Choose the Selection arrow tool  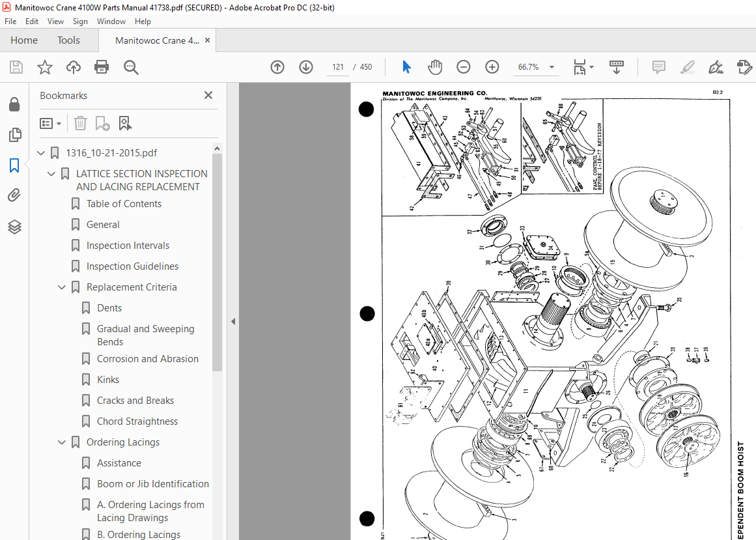[406, 67]
